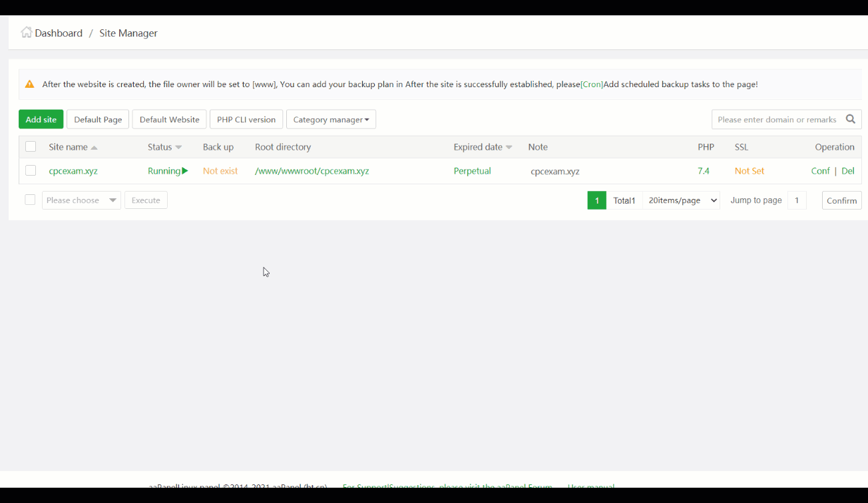Screen dimensions: 868x503
Task: Toggle the Running status play icon
Action: click(x=185, y=171)
